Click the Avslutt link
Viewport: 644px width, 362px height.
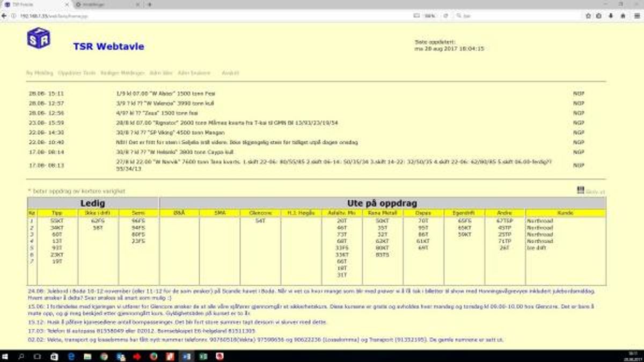[x=230, y=73]
